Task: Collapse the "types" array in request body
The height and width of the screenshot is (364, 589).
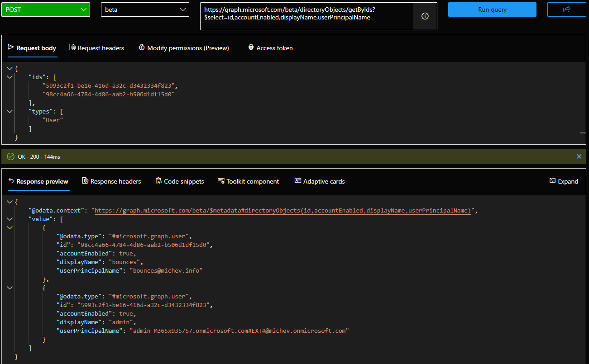Action: coord(10,112)
